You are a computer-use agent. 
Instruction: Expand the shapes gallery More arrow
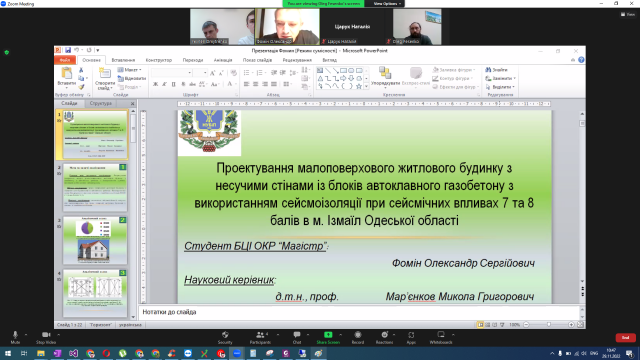tap(366, 86)
